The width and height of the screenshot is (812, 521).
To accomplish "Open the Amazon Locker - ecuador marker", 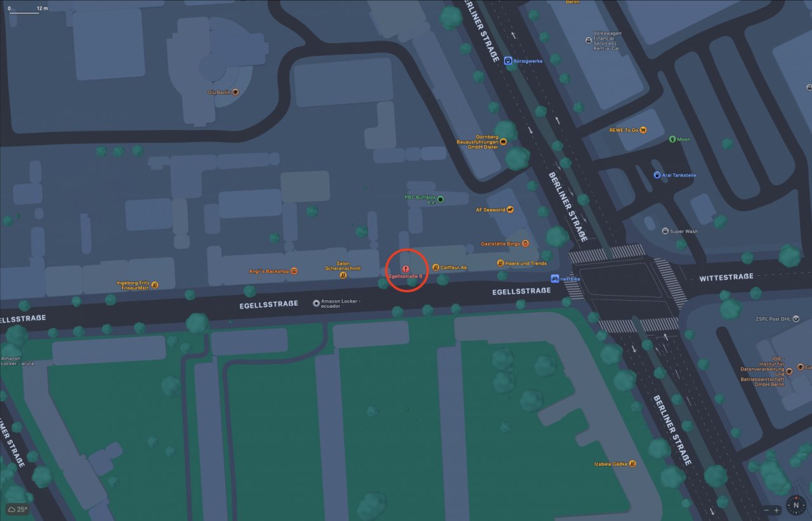I will point(317,303).
